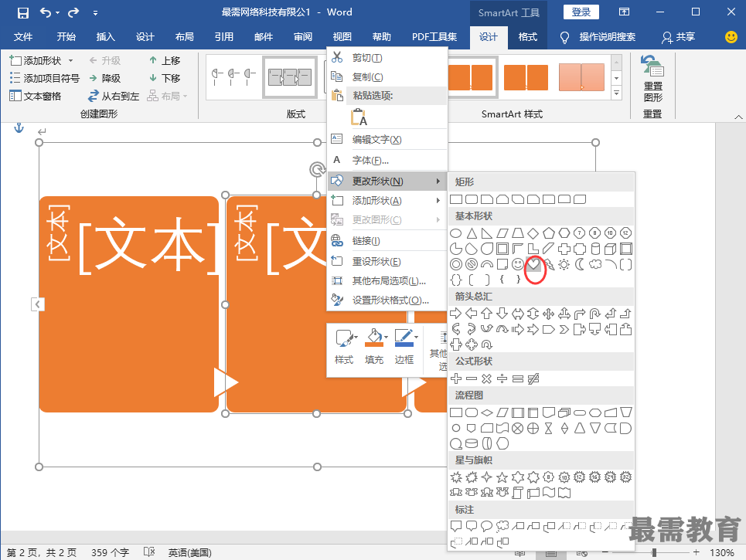Image resolution: width=746 pixels, height=560 pixels.
Task: Open 字体 font dialog entry
Action: click(x=387, y=160)
